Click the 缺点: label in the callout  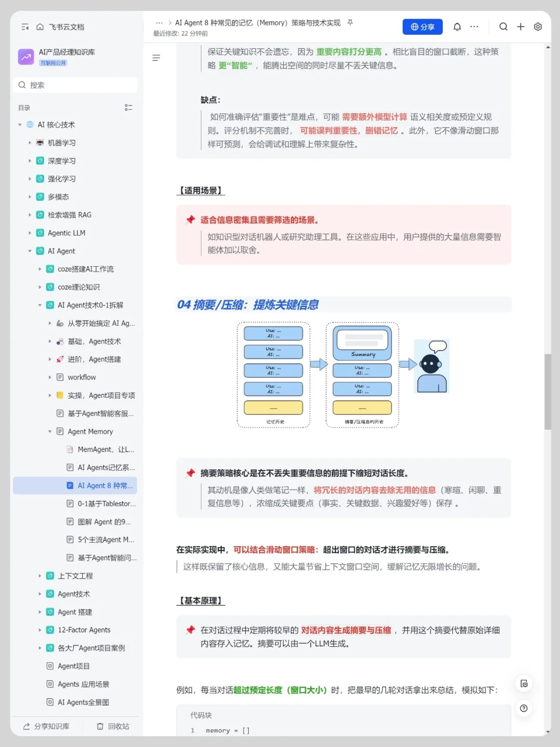coord(211,100)
